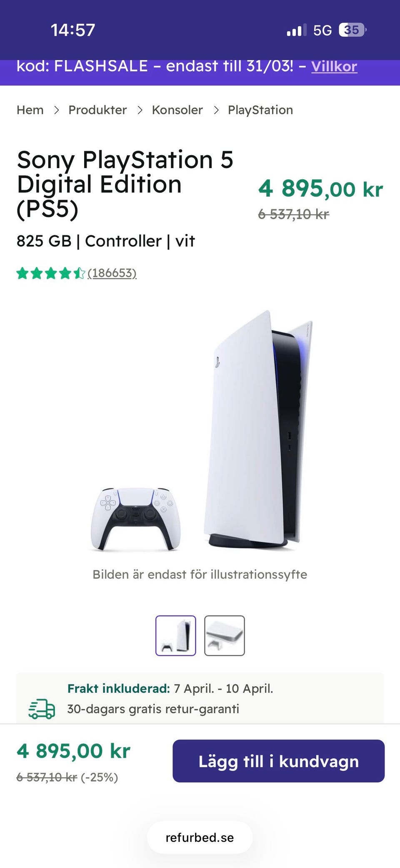Click the DualSense controller in product image
The width and height of the screenshot is (400, 868).
[135, 519]
